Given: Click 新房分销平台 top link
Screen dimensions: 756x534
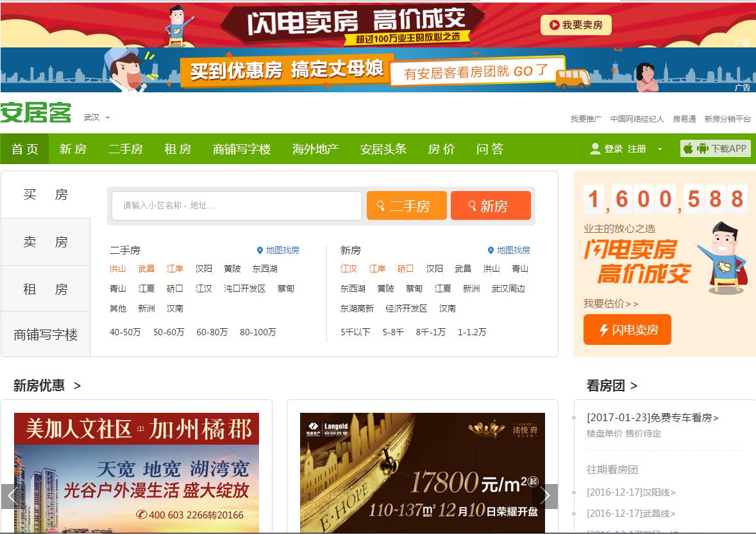Looking at the screenshot, I should [728, 119].
